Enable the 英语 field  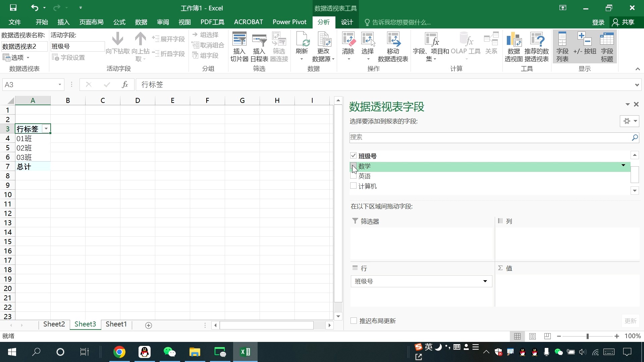[354, 176]
